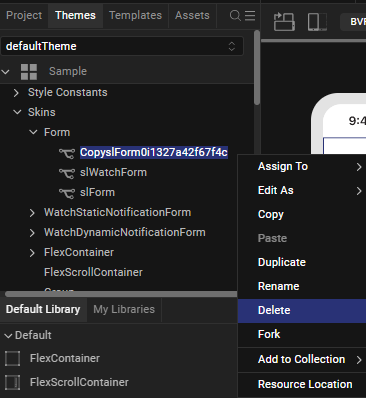Image resolution: width=366 pixels, height=398 pixels.
Task: Open the hamburger menu icon
Action: click(x=250, y=15)
